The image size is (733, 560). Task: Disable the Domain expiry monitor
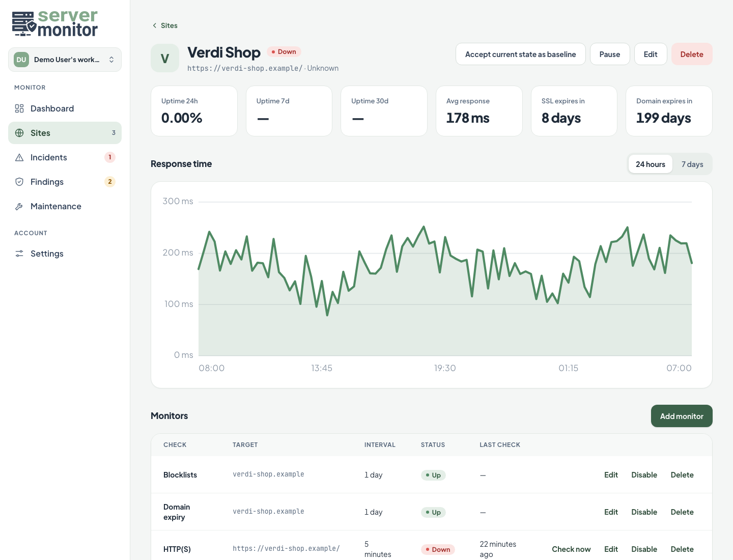click(x=644, y=512)
